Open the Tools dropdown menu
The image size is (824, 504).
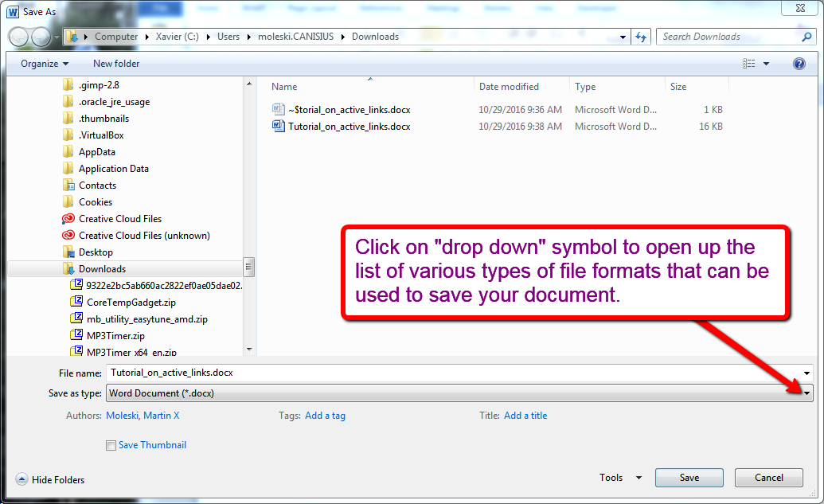620,478
